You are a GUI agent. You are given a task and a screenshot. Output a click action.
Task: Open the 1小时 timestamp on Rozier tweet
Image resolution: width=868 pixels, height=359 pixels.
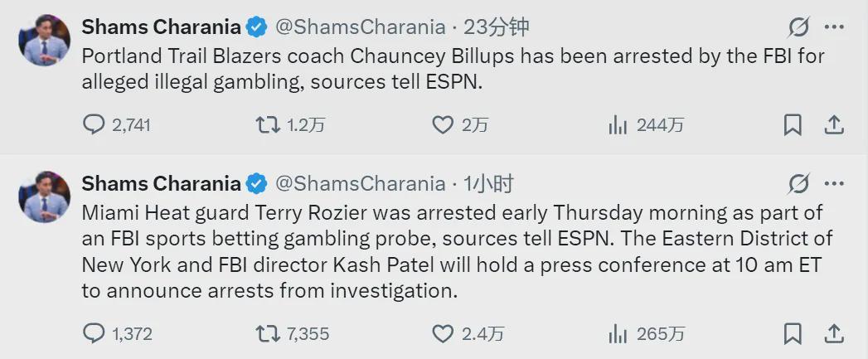(x=489, y=183)
